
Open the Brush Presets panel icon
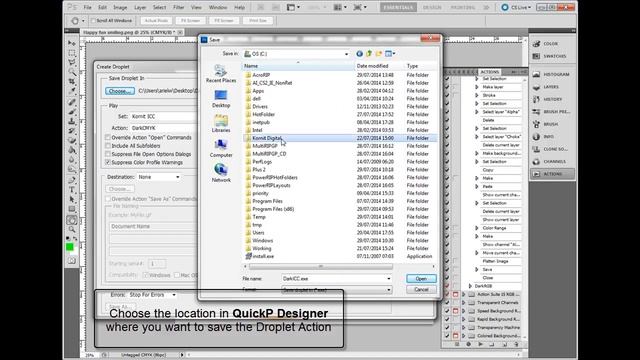[536, 112]
